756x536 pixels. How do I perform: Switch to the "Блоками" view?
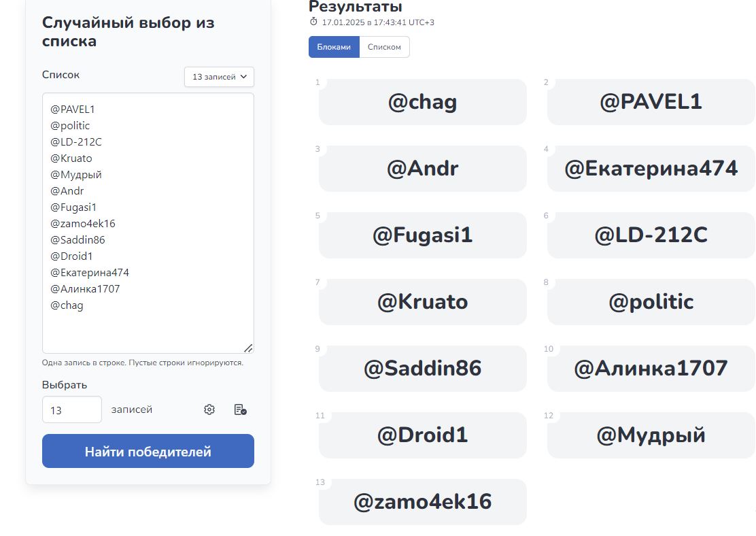coord(334,47)
